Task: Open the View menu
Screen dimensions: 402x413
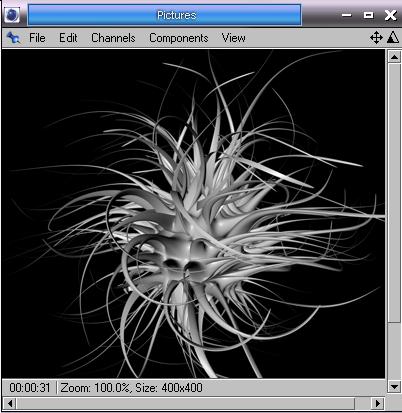Action: (x=233, y=38)
